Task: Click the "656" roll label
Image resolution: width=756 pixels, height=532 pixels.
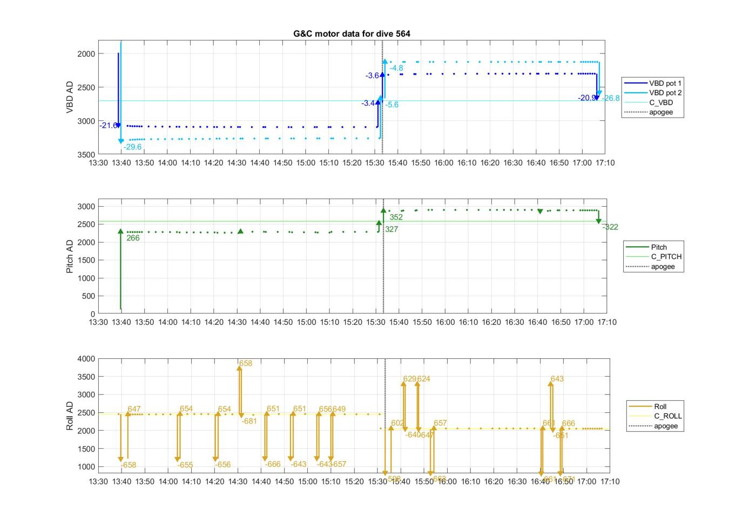Action: click(325, 409)
